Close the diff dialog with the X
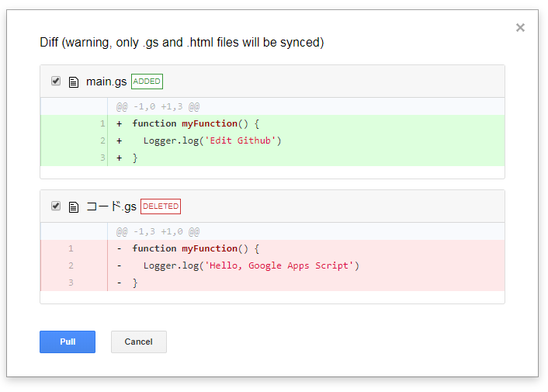Image resolution: width=548 pixels, height=392 pixels. [520, 28]
